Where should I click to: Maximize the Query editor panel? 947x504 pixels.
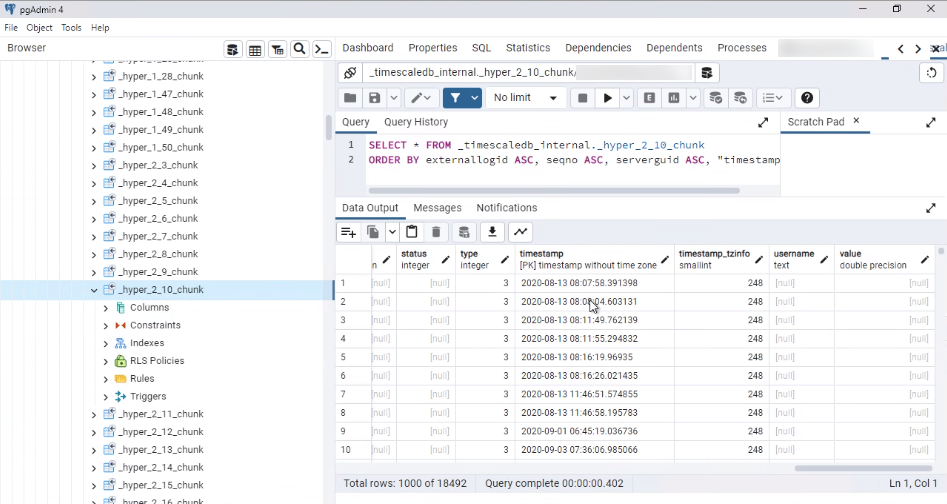pyautogui.click(x=763, y=123)
